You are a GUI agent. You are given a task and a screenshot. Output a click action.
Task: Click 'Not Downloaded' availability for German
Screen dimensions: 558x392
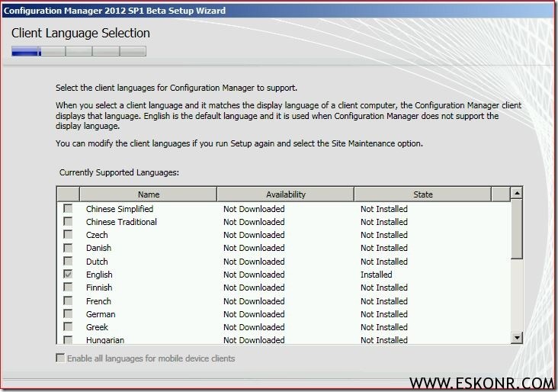[254, 314]
